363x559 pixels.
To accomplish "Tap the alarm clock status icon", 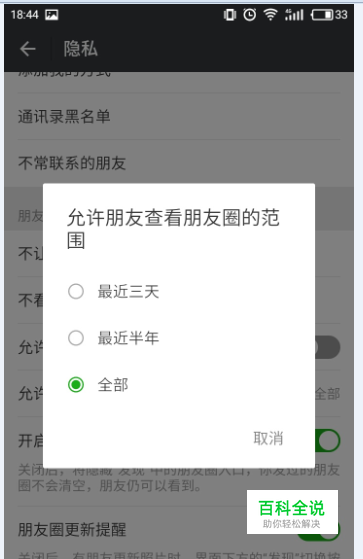I will [250, 15].
